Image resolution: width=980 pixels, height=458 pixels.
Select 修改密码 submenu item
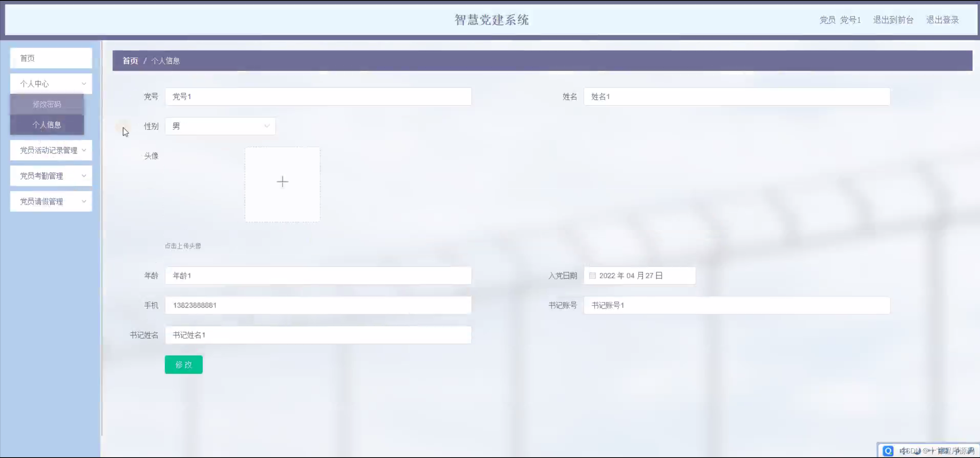[47, 104]
